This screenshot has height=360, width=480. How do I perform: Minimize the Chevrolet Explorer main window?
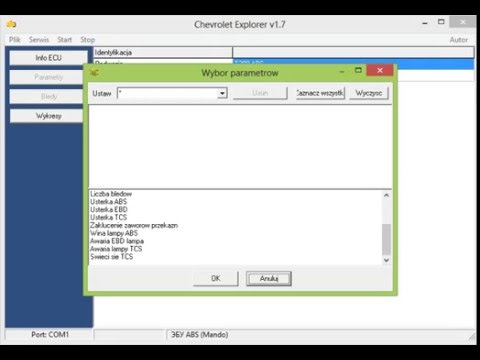click(x=425, y=23)
